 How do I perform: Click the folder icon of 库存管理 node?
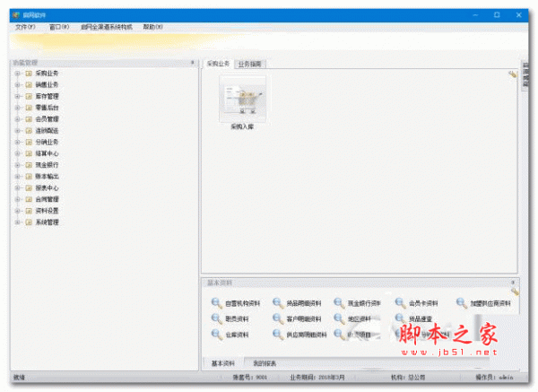pos(29,97)
